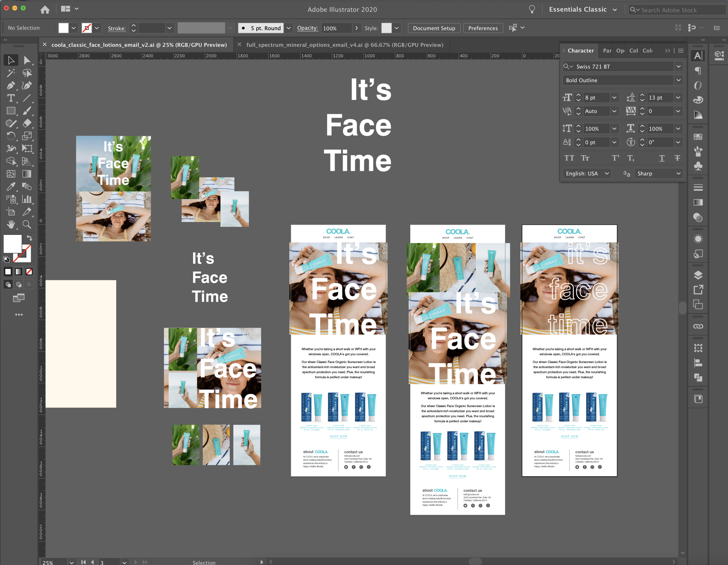Open the 8 pt font size dropdown
The image size is (728, 565).
pyautogui.click(x=614, y=97)
